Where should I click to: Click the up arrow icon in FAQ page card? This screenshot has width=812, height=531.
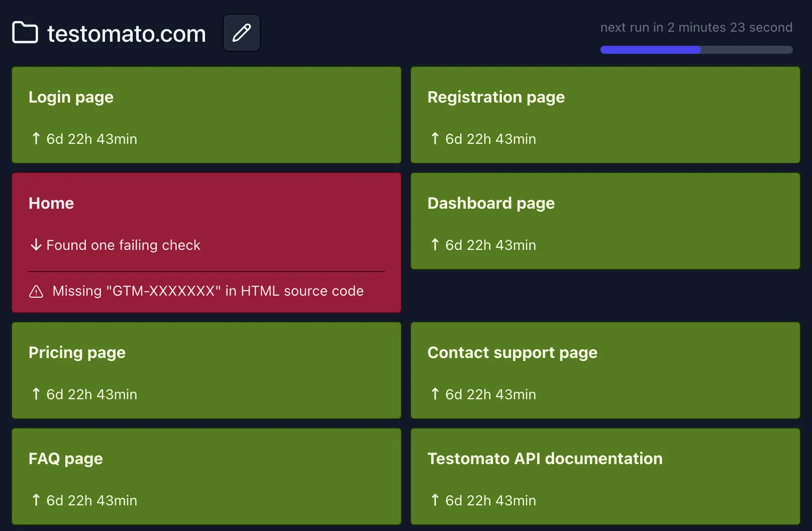[36, 500]
